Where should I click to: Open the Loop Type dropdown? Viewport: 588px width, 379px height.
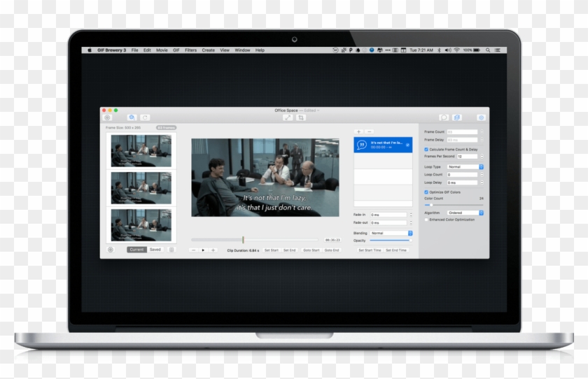pos(464,167)
